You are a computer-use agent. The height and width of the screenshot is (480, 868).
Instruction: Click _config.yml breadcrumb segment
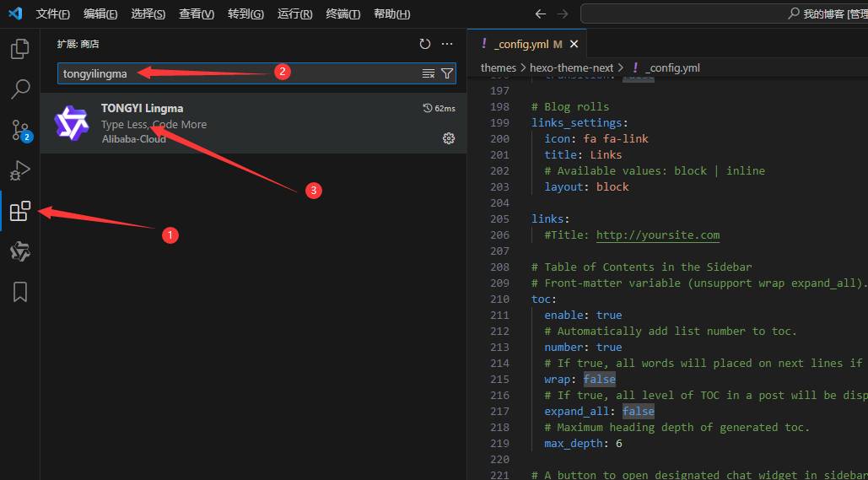pyautogui.click(x=672, y=68)
